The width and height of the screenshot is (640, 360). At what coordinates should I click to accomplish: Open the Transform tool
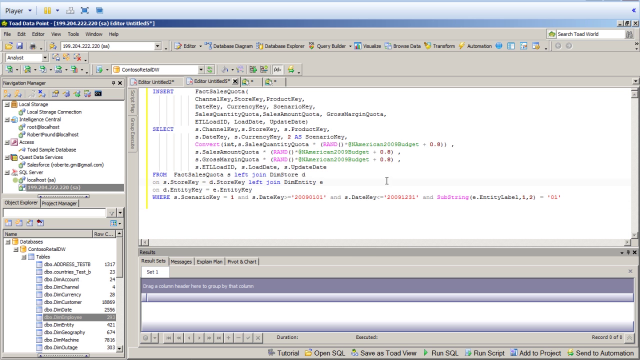pyautogui.click(x=439, y=46)
